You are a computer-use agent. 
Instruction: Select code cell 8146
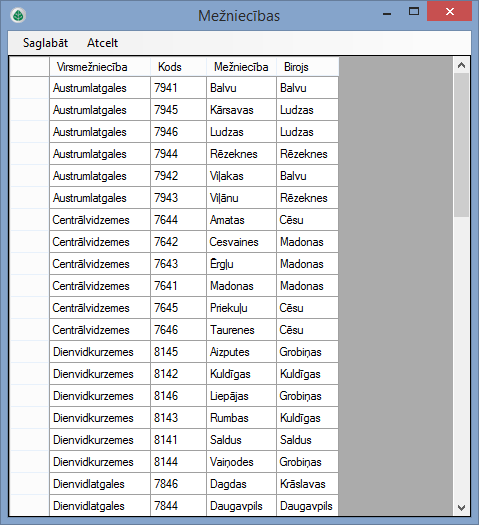tap(178, 396)
